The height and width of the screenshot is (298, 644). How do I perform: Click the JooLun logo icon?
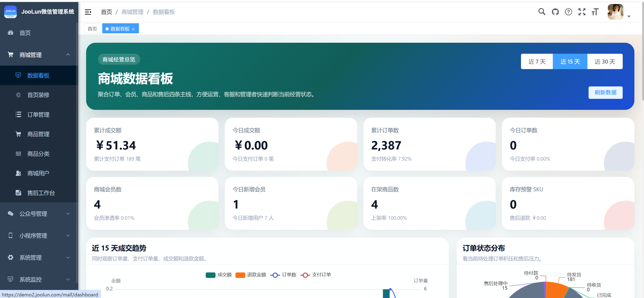coord(11,11)
